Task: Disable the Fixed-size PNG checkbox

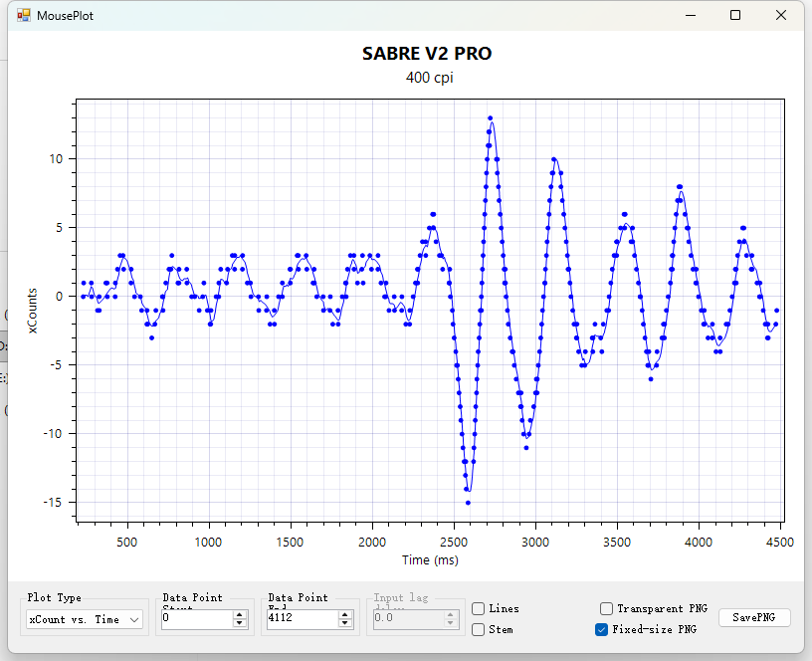Action: click(601, 629)
